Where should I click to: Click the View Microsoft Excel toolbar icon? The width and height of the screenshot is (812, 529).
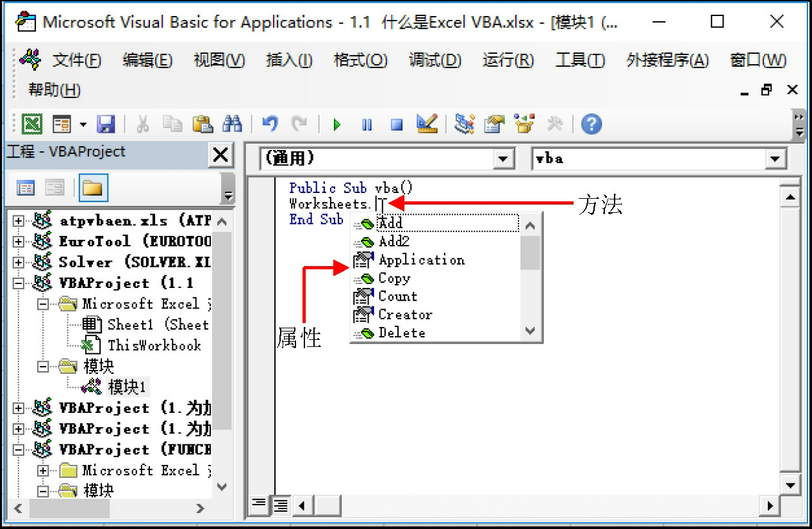(x=32, y=124)
